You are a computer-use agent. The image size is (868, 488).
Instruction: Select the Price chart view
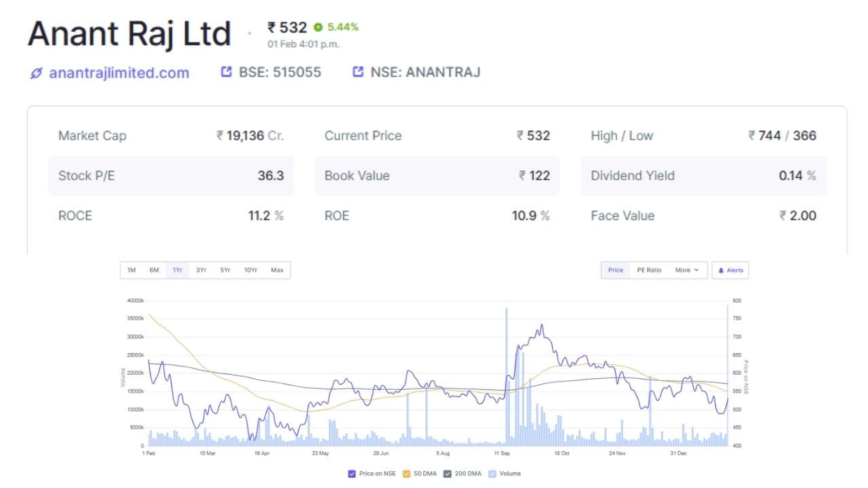tap(616, 270)
